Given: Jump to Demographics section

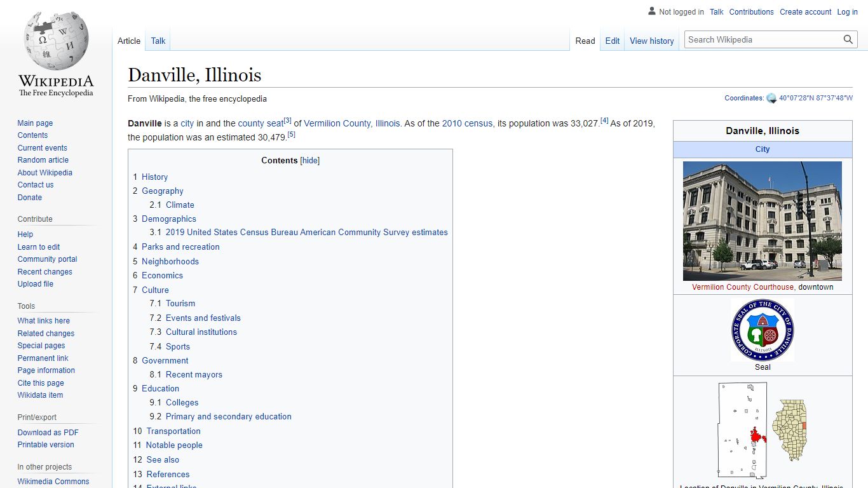Looking at the screenshot, I should coord(168,219).
